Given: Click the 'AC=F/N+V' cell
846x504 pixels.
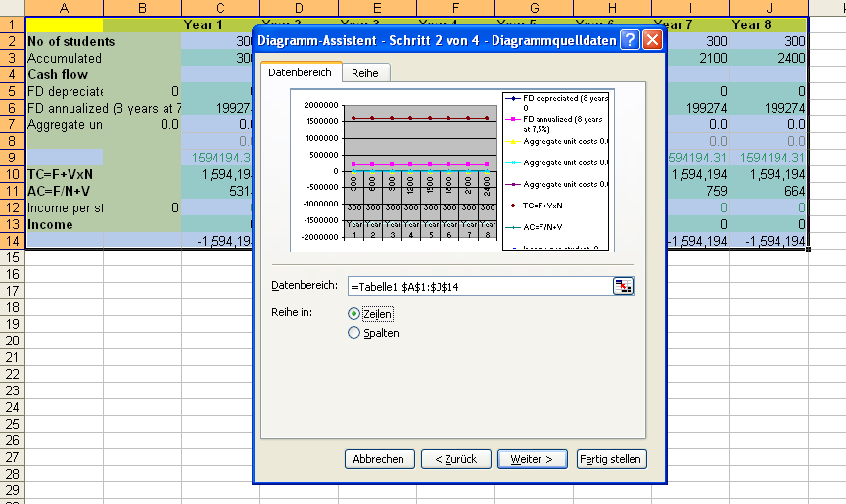Looking at the screenshot, I should tap(65, 192).
